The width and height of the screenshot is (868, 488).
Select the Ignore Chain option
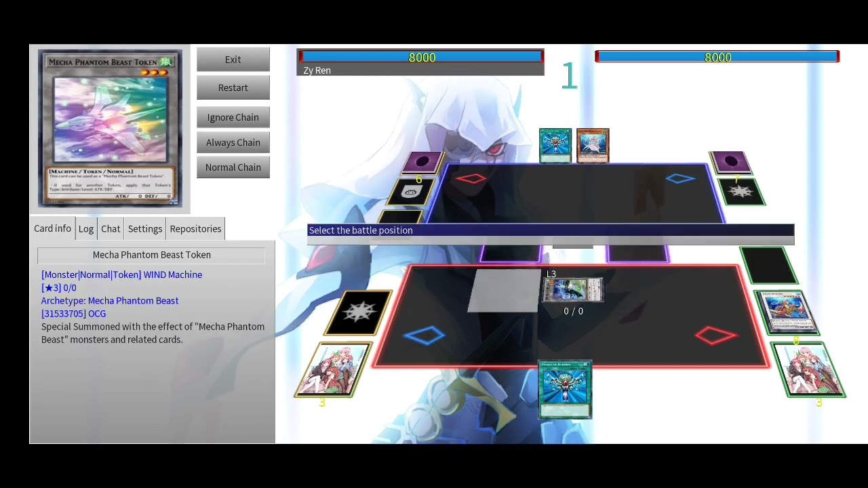pos(233,117)
